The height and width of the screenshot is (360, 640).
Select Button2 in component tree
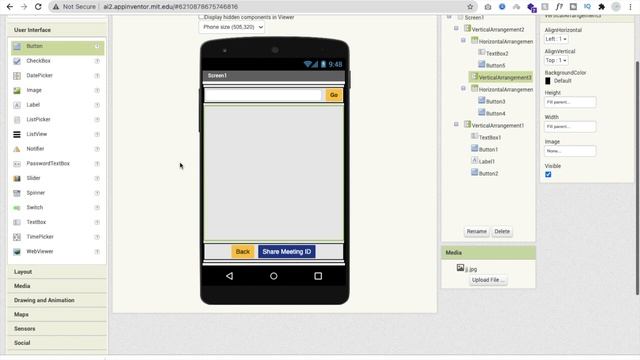pyautogui.click(x=489, y=173)
